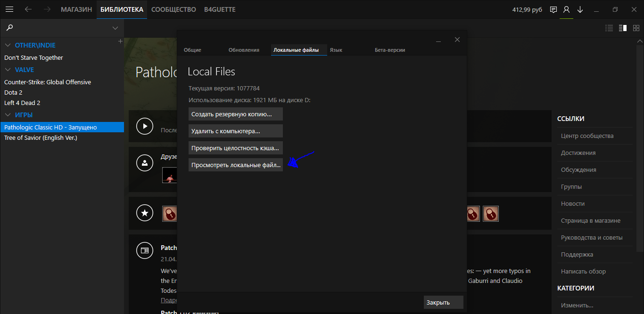Viewport: 644px width, 314px height.
Task: Switch library to grid view icon
Action: point(636,28)
